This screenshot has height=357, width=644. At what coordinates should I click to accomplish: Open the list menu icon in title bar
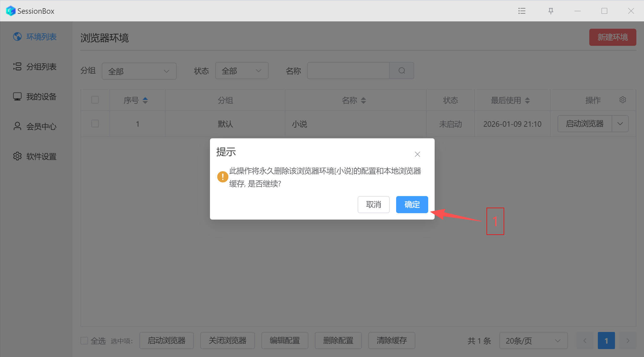click(x=522, y=11)
